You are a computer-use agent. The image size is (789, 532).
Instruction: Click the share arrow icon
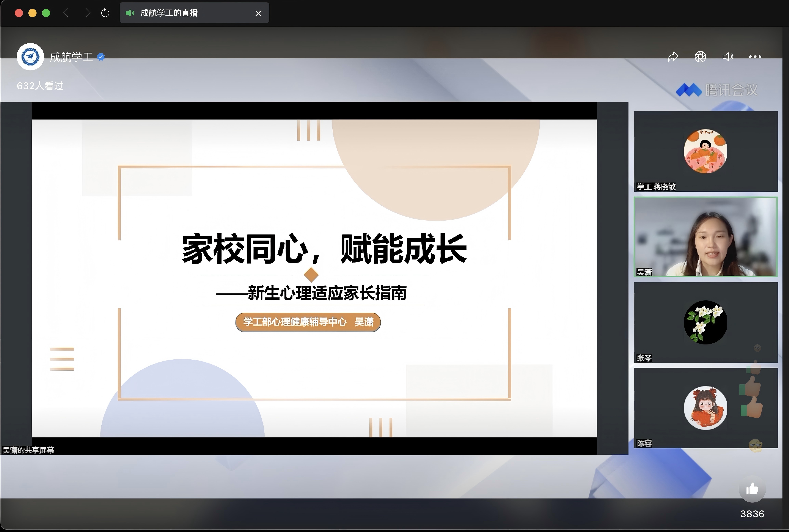click(x=673, y=57)
